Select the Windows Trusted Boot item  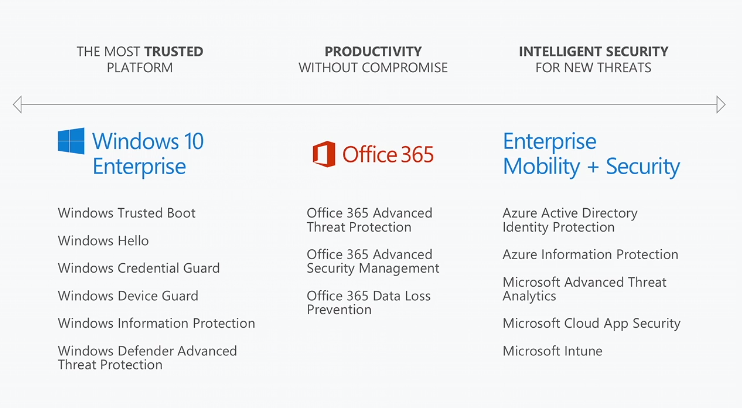click(x=126, y=213)
